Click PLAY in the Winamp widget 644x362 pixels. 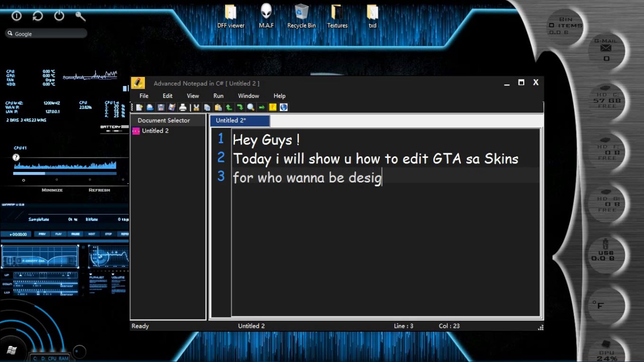click(59, 234)
